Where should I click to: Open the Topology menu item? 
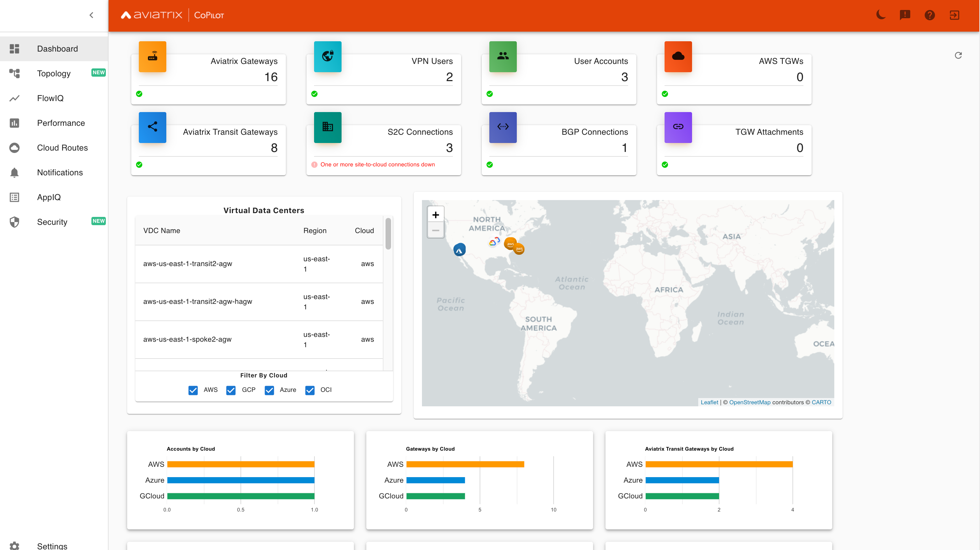(x=54, y=74)
